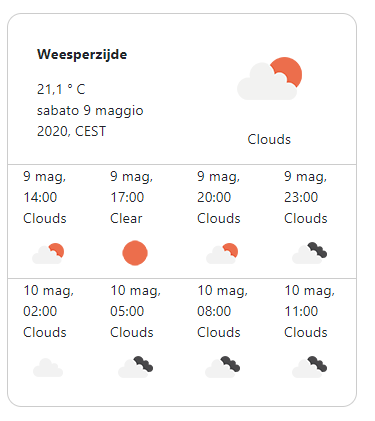The height and width of the screenshot is (421, 375).
Task: Select the 9 mag, 20:00 forecast time
Action: click(x=219, y=187)
